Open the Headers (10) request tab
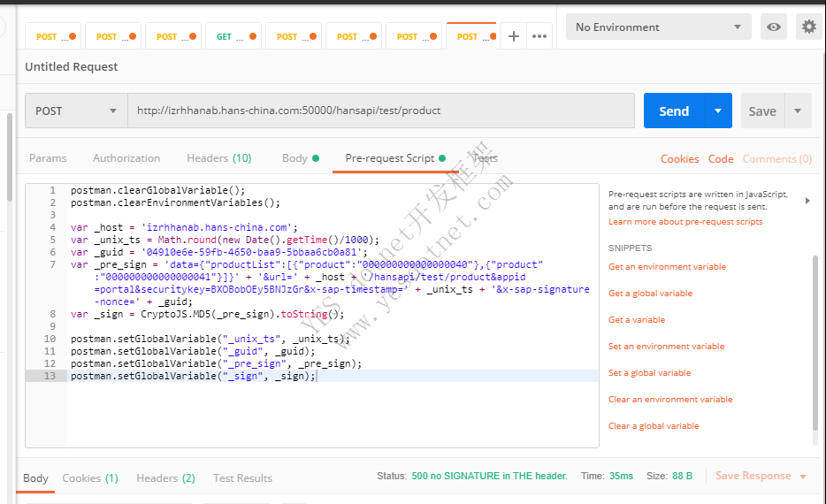 click(x=219, y=158)
